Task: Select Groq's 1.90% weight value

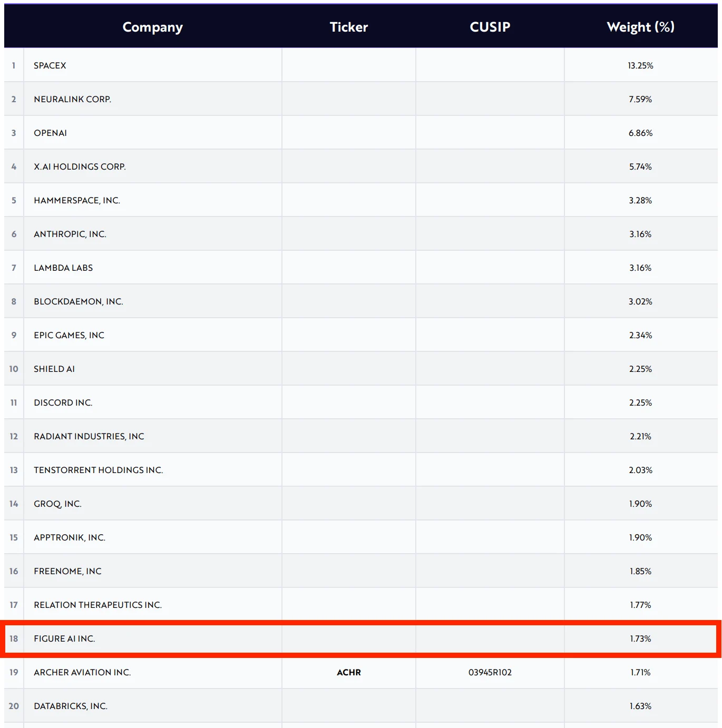Action: (x=640, y=504)
